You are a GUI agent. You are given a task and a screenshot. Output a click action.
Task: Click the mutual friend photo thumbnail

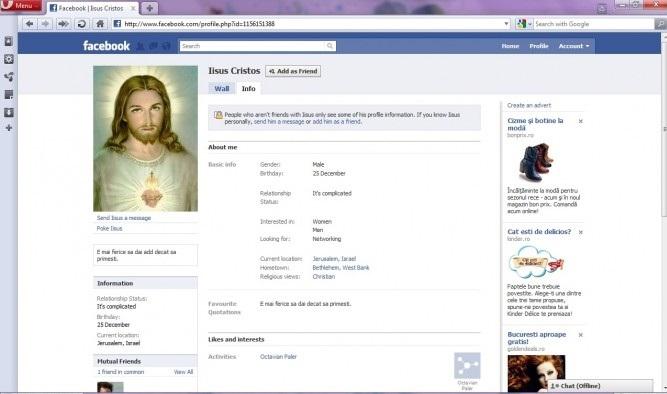[x=110, y=387]
